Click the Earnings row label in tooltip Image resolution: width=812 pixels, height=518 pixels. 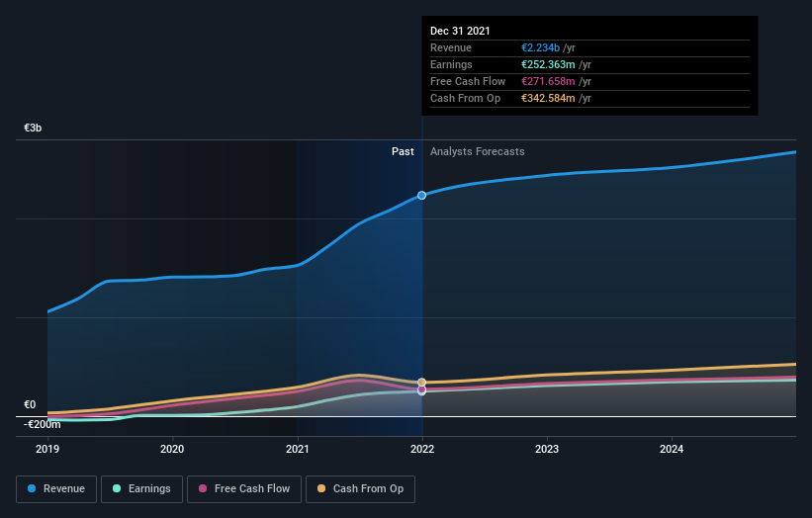tap(451, 64)
